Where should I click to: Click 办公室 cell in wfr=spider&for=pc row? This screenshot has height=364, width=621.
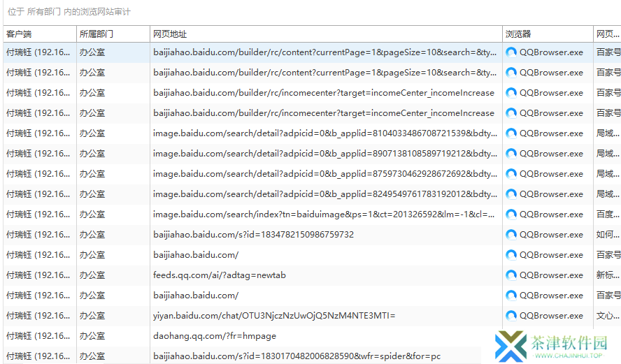point(92,356)
